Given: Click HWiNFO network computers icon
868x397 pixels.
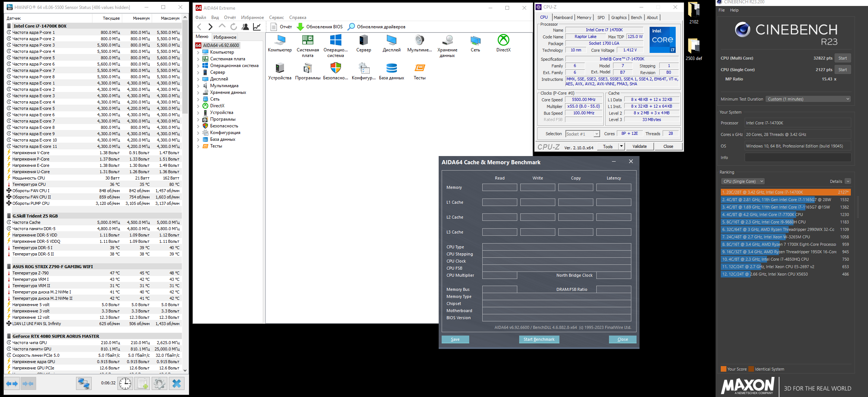Looking at the screenshot, I should click(84, 384).
